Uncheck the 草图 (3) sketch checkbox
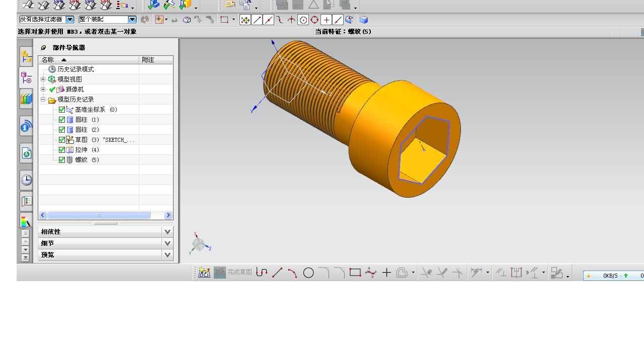 [x=62, y=140]
